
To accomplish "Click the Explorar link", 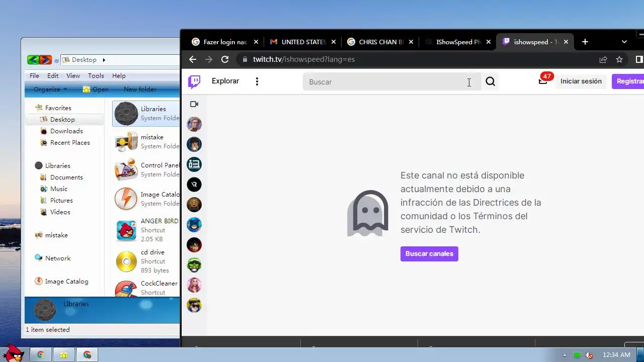I will pyautogui.click(x=225, y=81).
